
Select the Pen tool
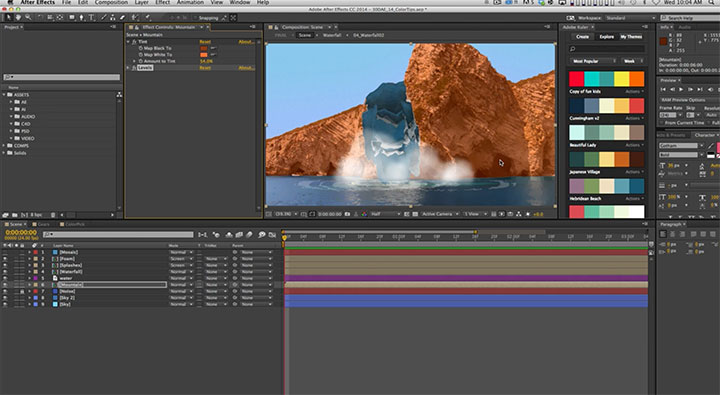tap(82, 17)
